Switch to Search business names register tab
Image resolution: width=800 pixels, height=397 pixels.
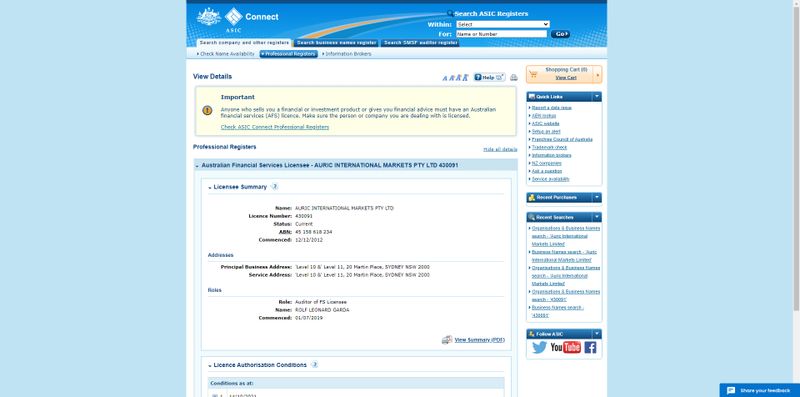click(336, 43)
